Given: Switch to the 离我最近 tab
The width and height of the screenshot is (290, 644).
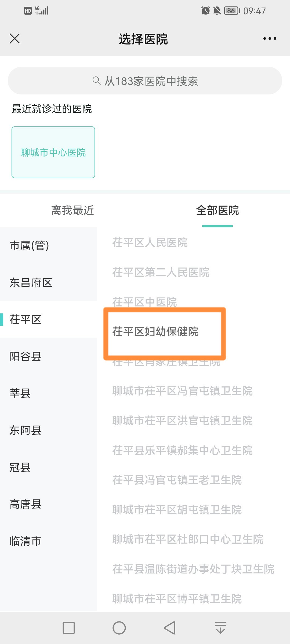Looking at the screenshot, I should pyautogui.click(x=73, y=210).
